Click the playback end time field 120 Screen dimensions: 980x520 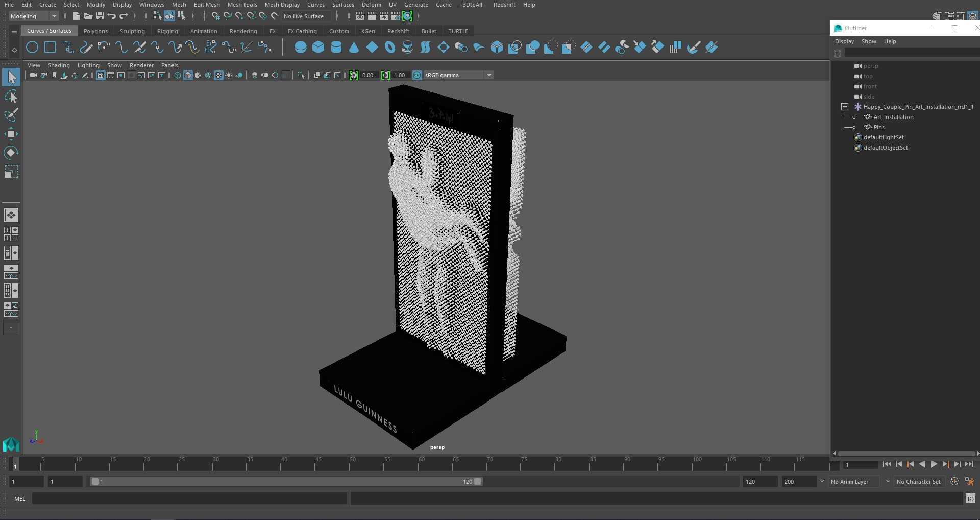coord(759,482)
